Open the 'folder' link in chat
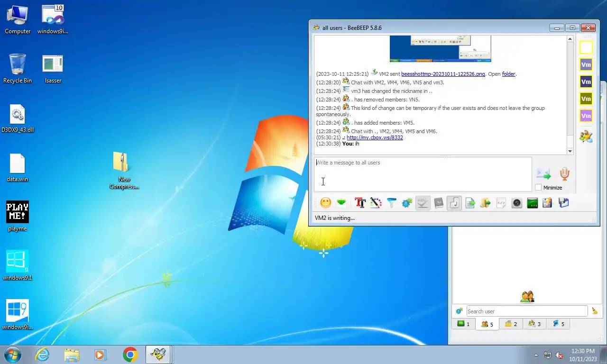This screenshot has width=607, height=364. (508, 74)
